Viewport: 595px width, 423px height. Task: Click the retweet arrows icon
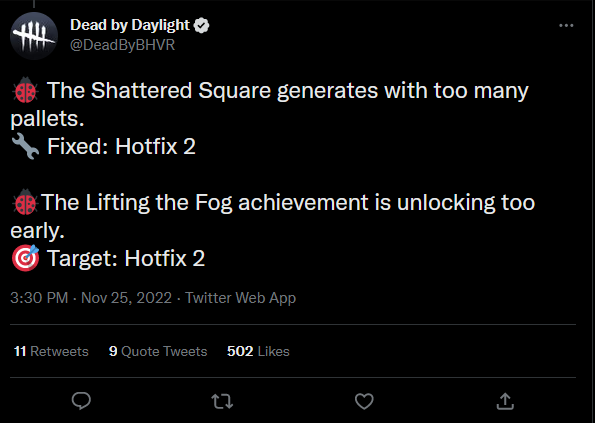[x=222, y=401]
